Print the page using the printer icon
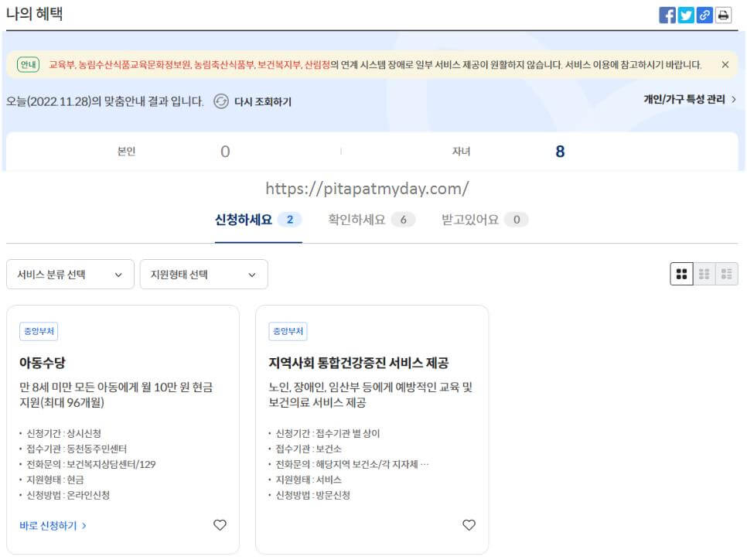Viewport: 747px width, 560px height. tap(721, 14)
